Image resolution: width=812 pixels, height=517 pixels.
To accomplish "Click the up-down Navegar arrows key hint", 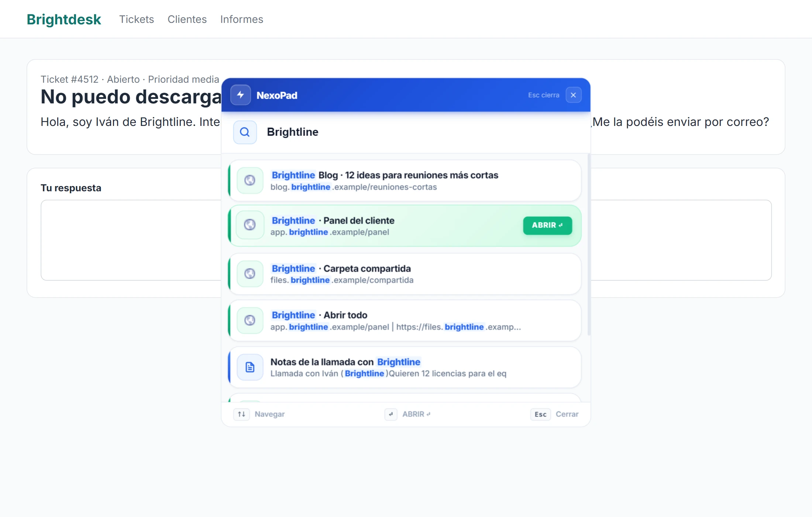I will (241, 414).
